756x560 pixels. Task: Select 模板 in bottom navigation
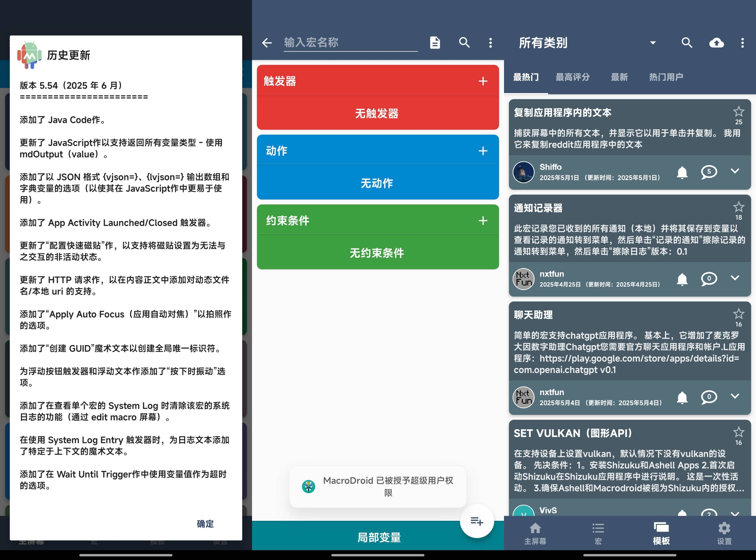pos(661,533)
